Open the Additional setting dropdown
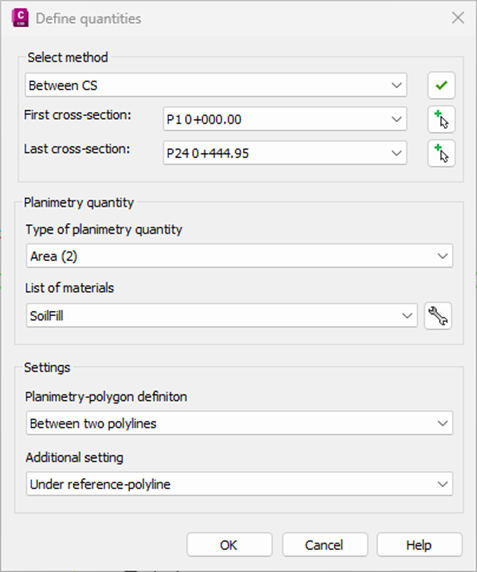 (240, 484)
